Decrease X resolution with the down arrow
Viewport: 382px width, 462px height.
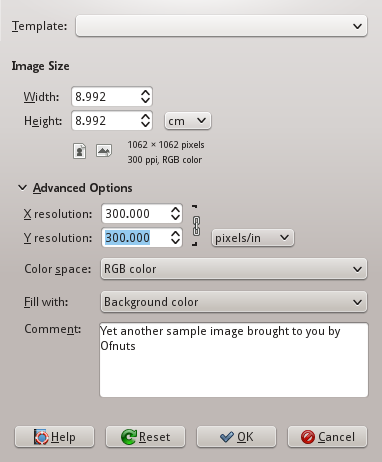point(175,218)
